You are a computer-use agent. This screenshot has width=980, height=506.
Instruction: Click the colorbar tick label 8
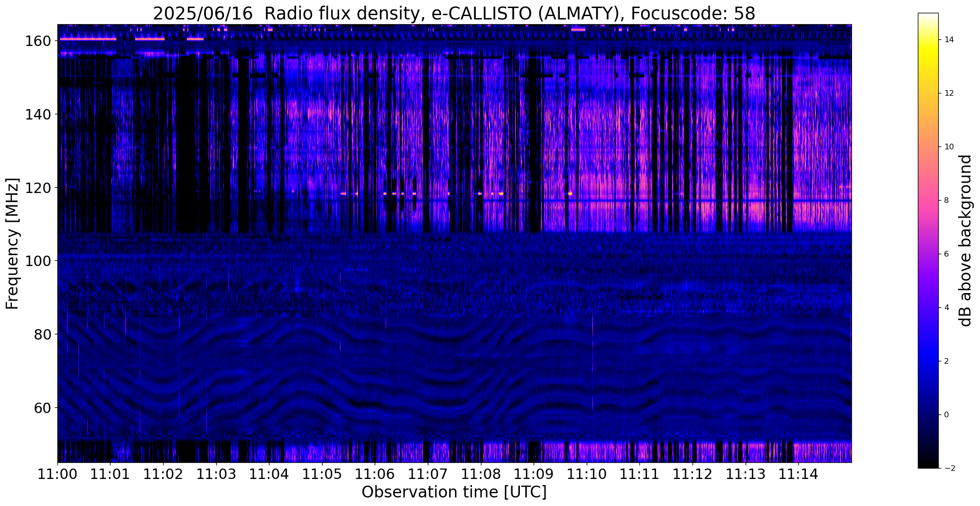947,201
